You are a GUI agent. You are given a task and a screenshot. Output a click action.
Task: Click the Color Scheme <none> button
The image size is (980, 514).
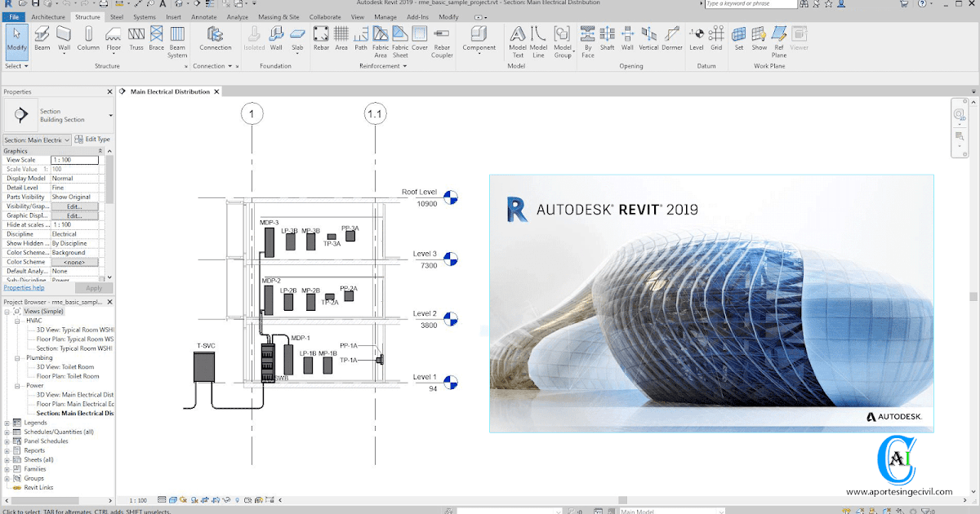pyautogui.click(x=74, y=262)
